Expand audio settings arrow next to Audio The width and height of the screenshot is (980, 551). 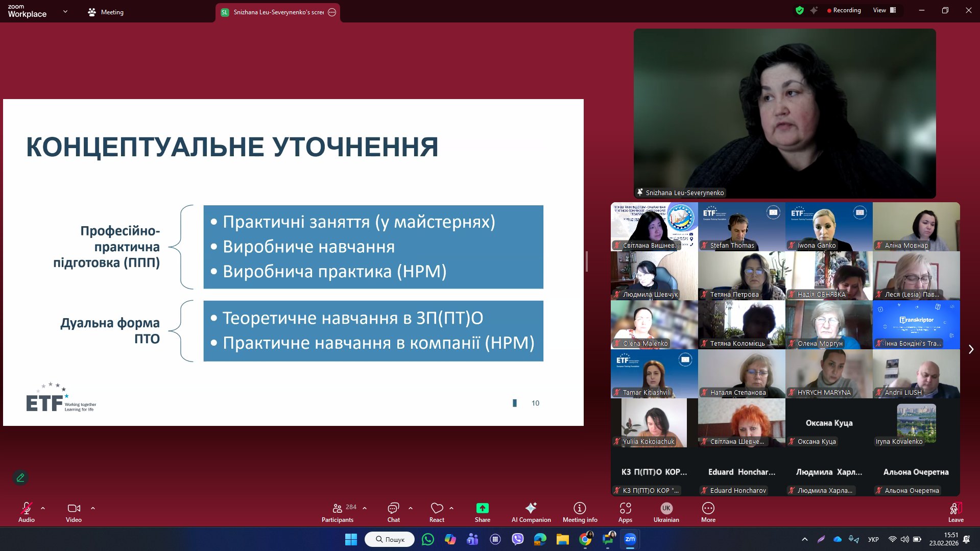tap(43, 508)
